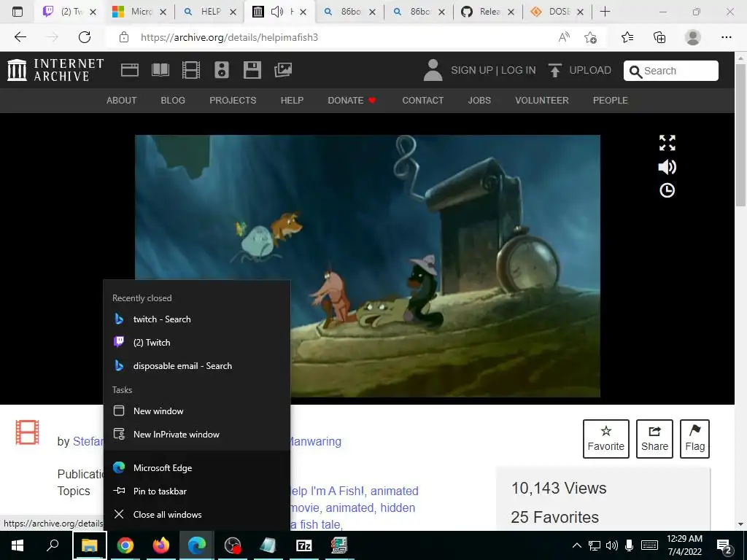Open the ABOUT navigation link
Viewport: 747px width, 560px height.
(122, 101)
